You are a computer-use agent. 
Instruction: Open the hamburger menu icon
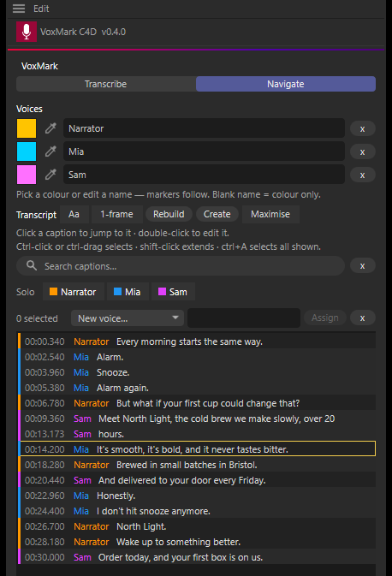point(19,9)
